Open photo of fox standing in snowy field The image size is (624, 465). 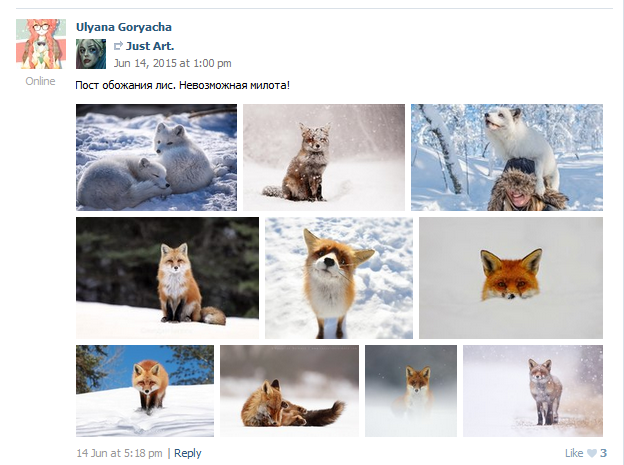tap(532, 390)
